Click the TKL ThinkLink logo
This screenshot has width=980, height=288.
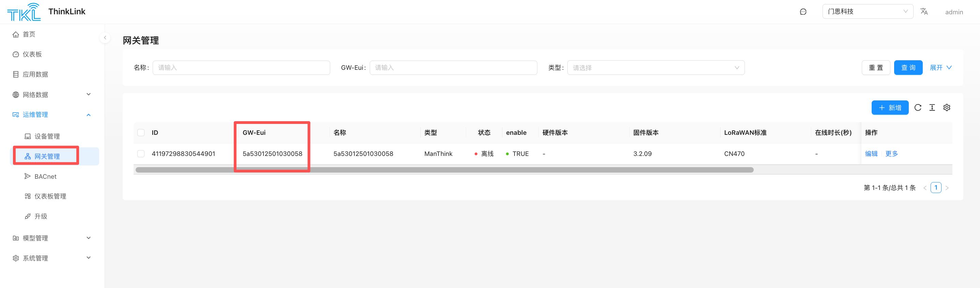24,12
